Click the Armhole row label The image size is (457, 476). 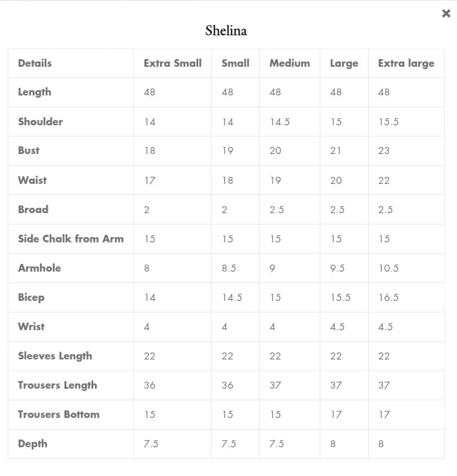pyautogui.click(x=39, y=268)
